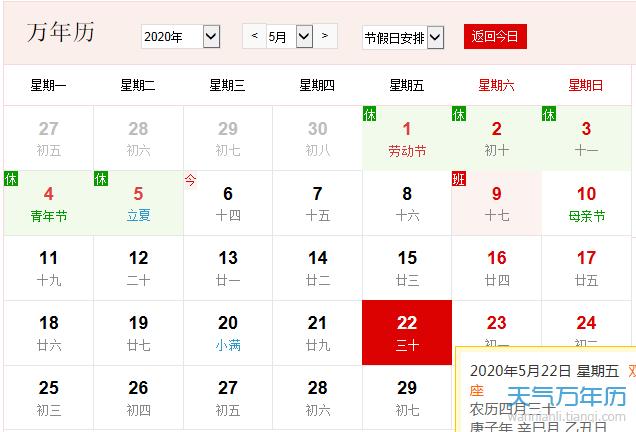Select May 8 十六
This screenshot has height=432, width=636.
407,203
